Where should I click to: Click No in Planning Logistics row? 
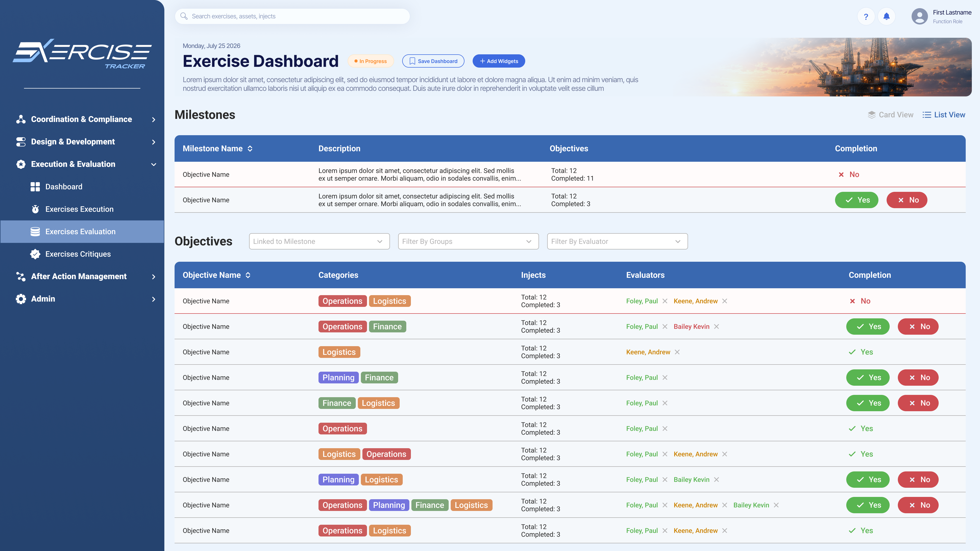coord(918,480)
